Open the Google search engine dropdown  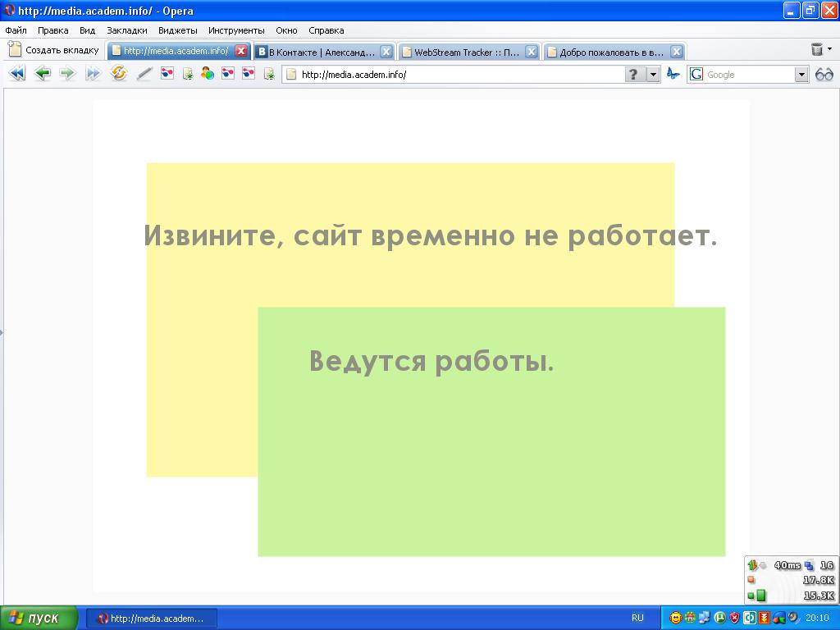801,75
